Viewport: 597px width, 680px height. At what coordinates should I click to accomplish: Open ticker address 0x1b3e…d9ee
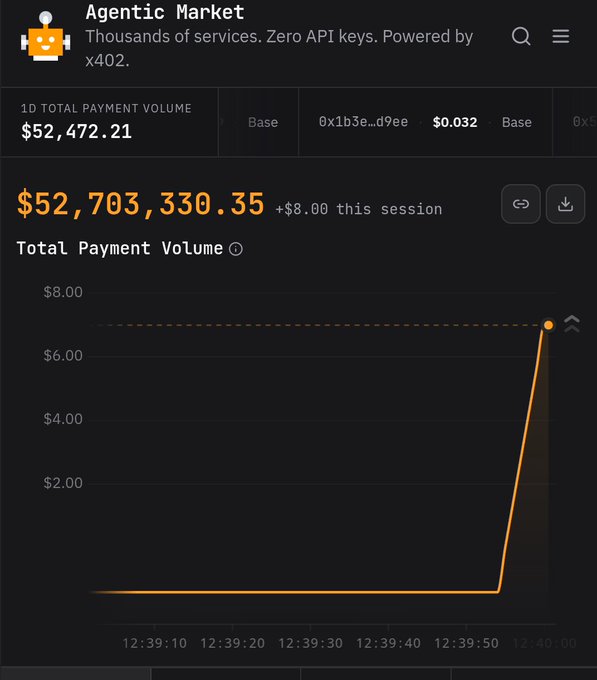363,122
